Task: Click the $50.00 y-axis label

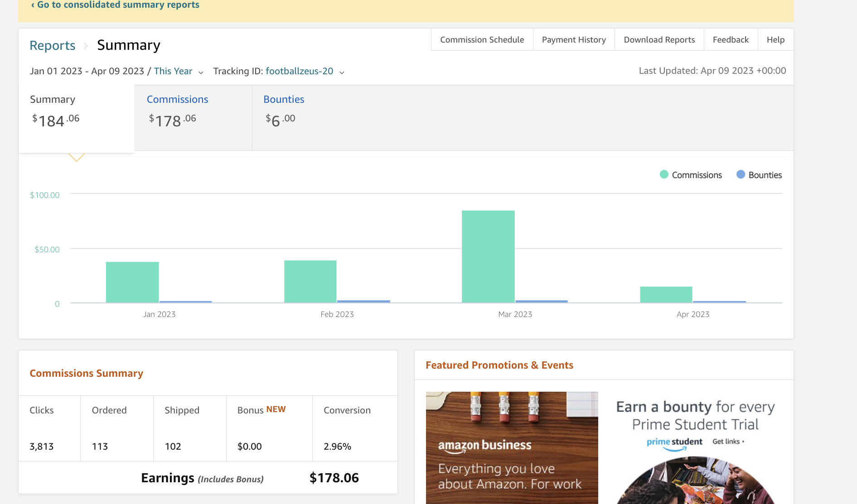Action: tap(47, 250)
